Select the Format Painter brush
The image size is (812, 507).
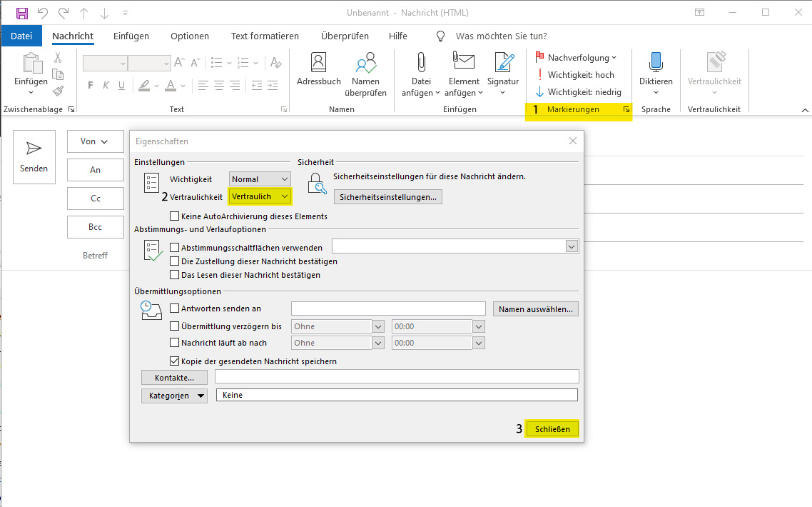coord(58,91)
